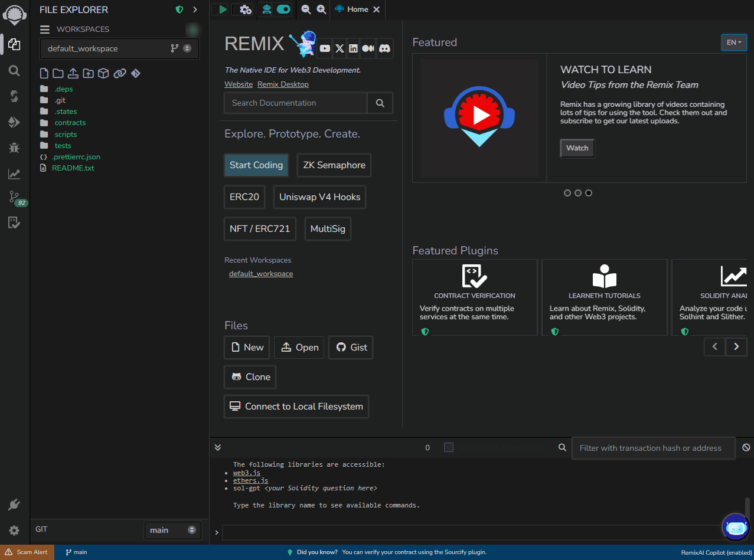This screenshot has height=560, width=754.
Task: Click the cube icon in file toolbar
Action: click(x=103, y=73)
